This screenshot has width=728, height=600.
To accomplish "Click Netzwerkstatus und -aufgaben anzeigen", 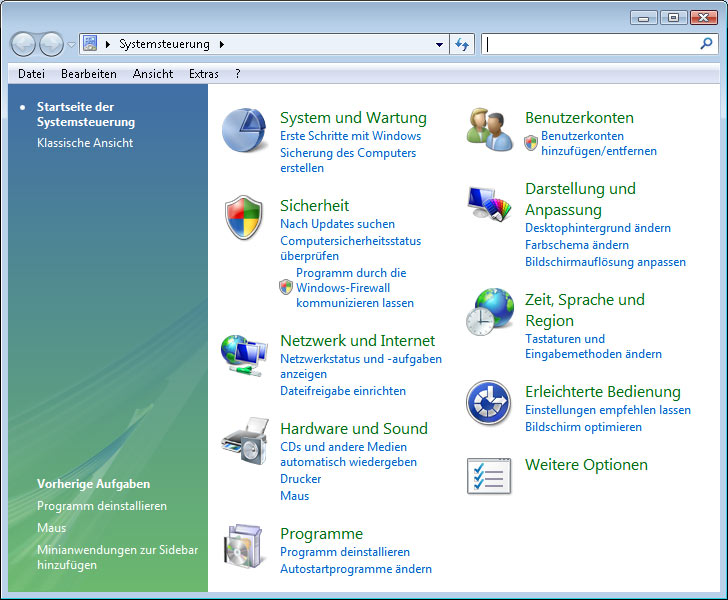I will [x=361, y=366].
